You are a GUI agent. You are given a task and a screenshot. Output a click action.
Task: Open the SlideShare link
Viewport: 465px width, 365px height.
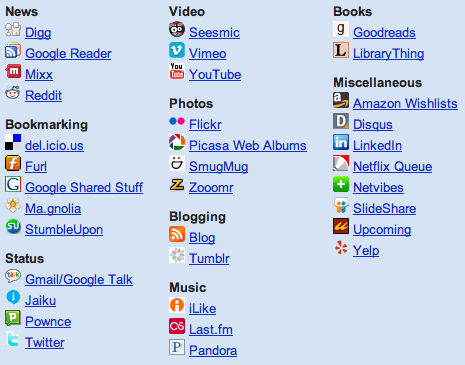385,209
